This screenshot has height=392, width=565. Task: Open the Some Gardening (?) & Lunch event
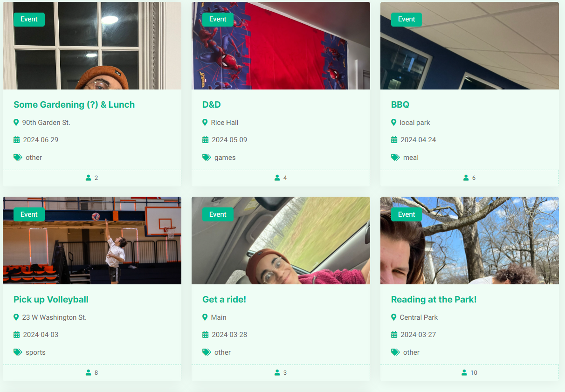(x=74, y=105)
